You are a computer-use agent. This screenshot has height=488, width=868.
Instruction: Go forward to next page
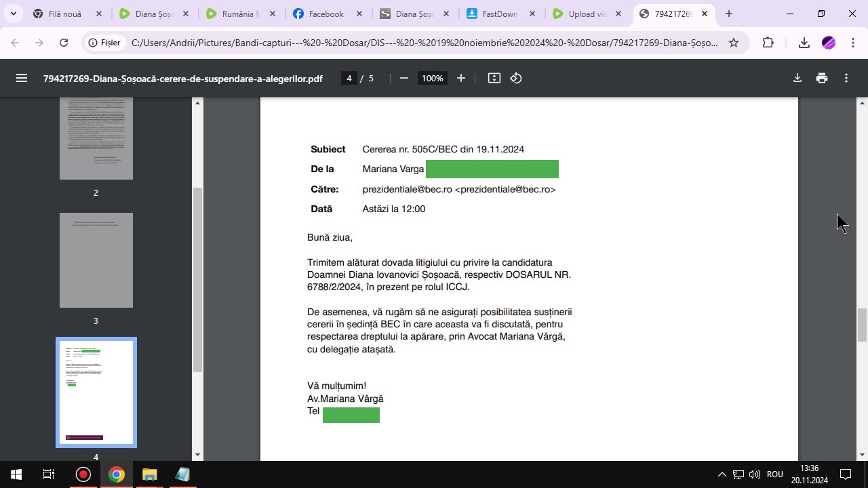(x=39, y=43)
